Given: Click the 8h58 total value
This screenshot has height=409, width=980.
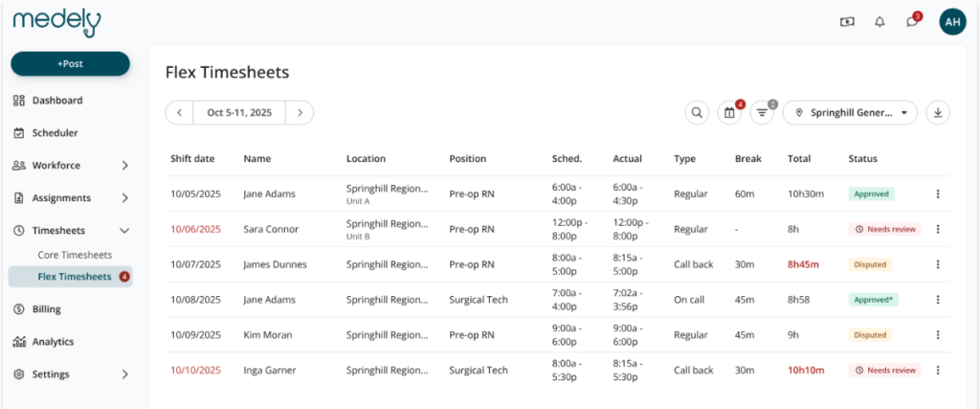Looking at the screenshot, I should click(x=799, y=300).
